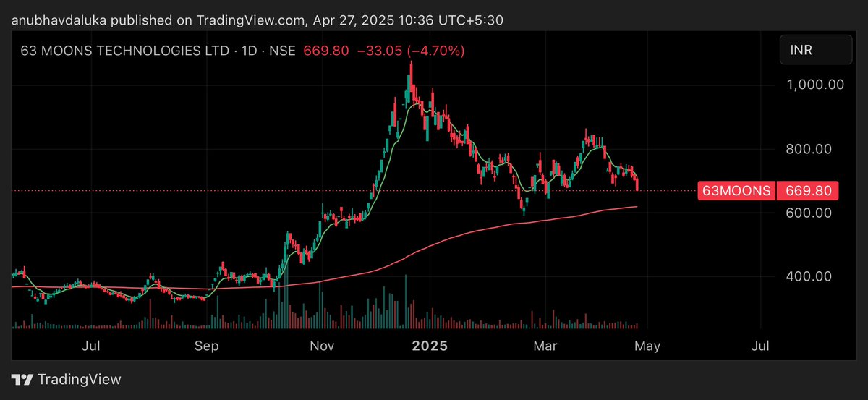The height and width of the screenshot is (400, 868).
Task: Select the 63MOONS price label tag
Action: 736,191
